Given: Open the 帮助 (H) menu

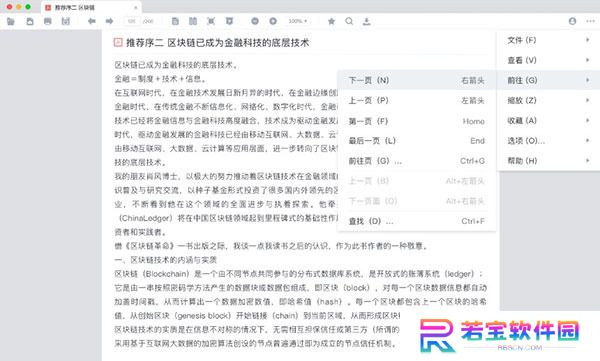Looking at the screenshot, I should (548, 161).
